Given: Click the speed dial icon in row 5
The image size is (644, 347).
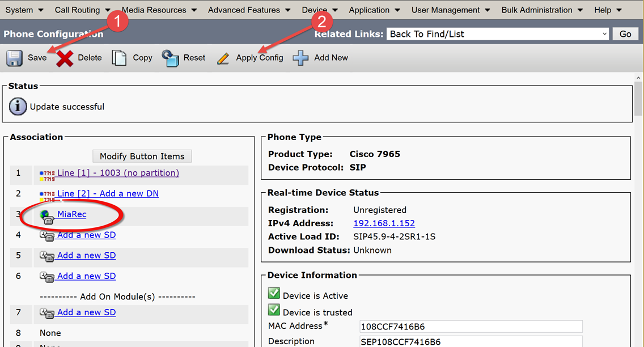Looking at the screenshot, I should pyautogui.click(x=47, y=256).
